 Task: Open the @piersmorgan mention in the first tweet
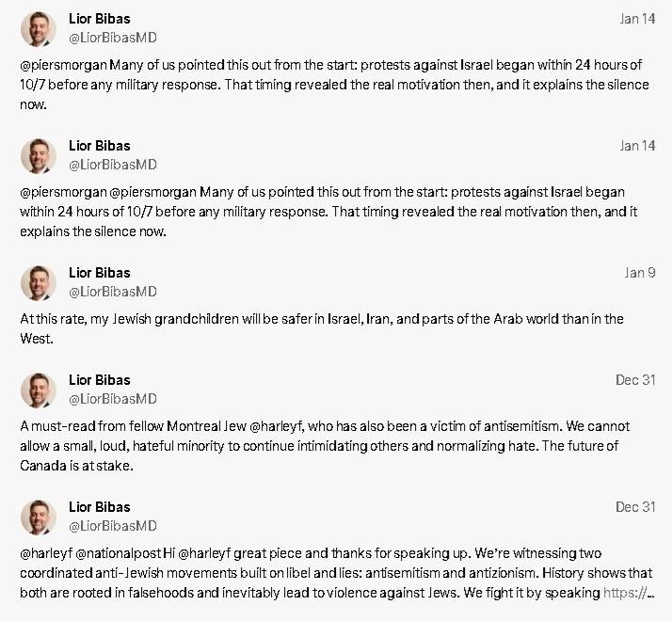pos(63,65)
